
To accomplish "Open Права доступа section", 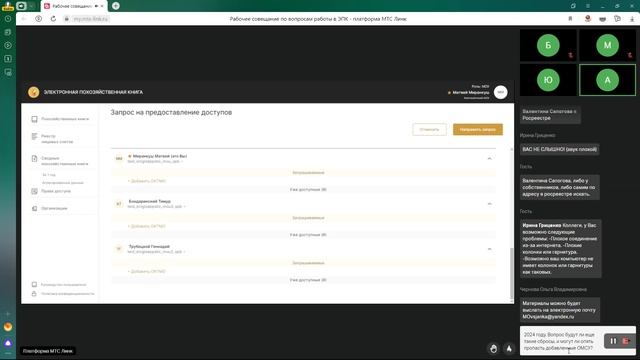I will [x=56, y=191].
